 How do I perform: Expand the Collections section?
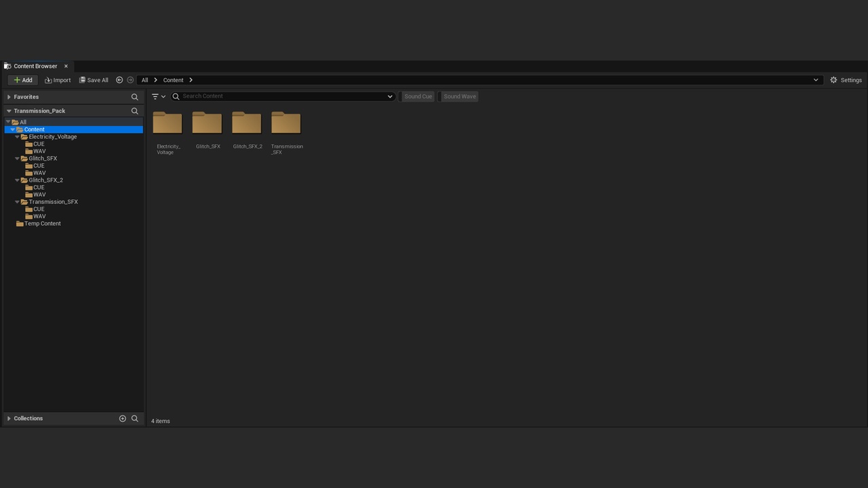[x=9, y=419]
